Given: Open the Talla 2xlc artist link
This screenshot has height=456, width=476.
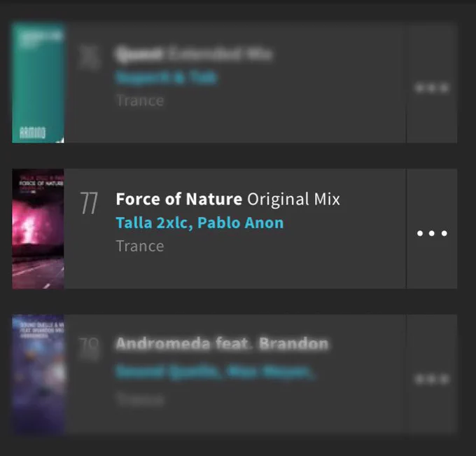Looking at the screenshot, I should tap(154, 223).
